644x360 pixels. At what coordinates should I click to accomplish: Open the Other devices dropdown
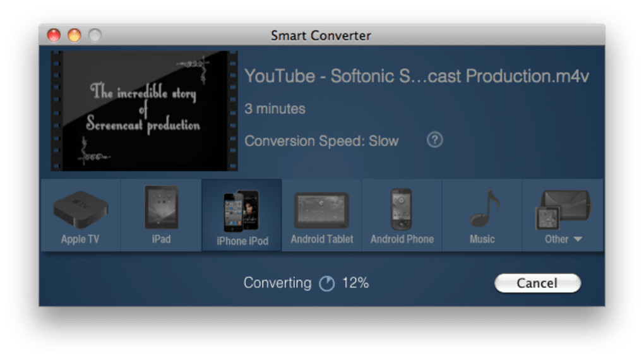tap(563, 215)
